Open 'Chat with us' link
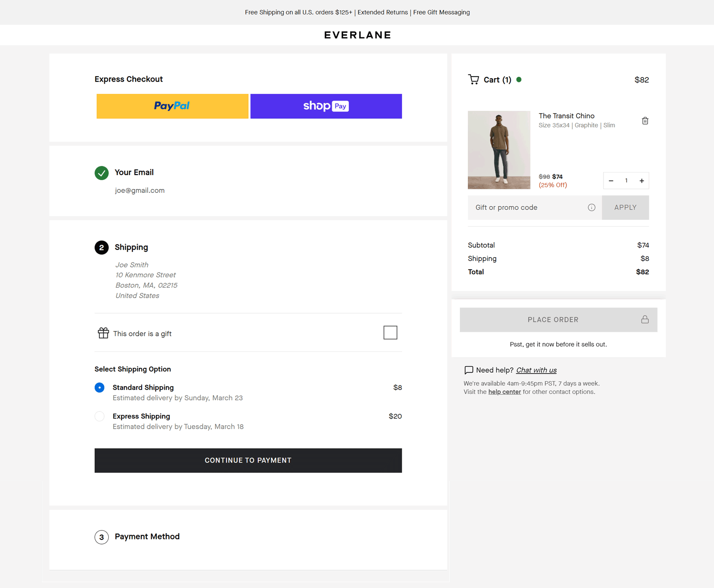Viewport: 714px width, 588px height. (x=536, y=370)
